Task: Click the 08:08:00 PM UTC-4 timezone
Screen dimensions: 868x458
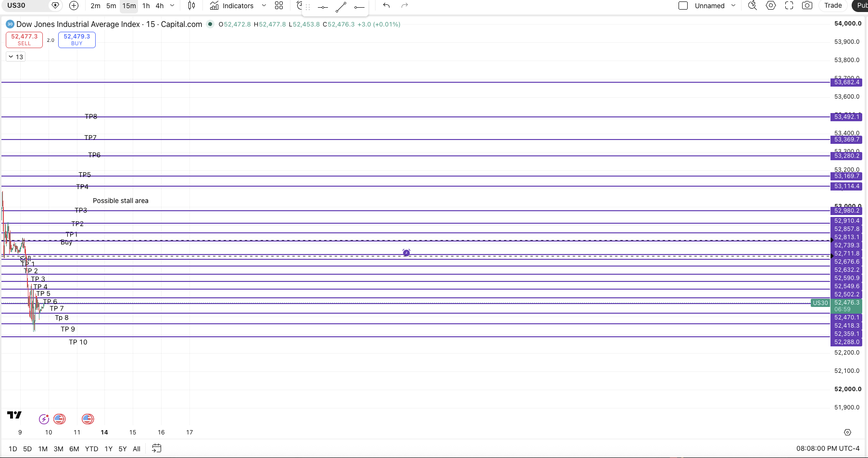Action: pyautogui.click(x=828, y=448)
